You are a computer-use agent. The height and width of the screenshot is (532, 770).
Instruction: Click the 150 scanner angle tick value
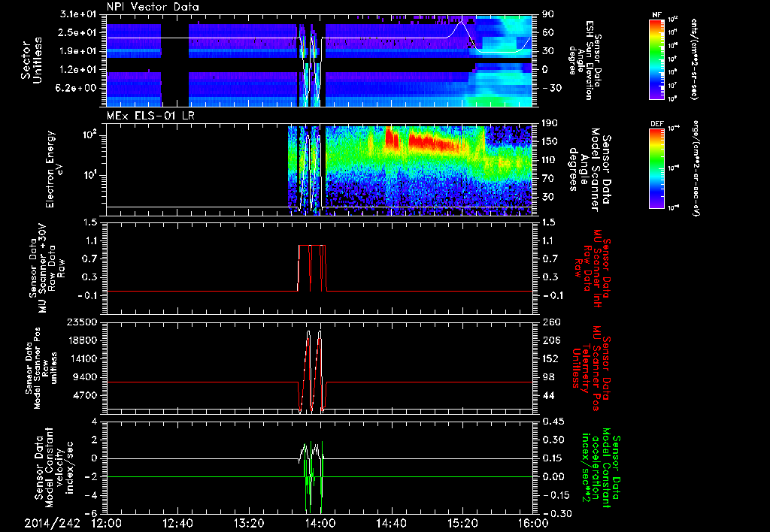click(x=550, y=141)
